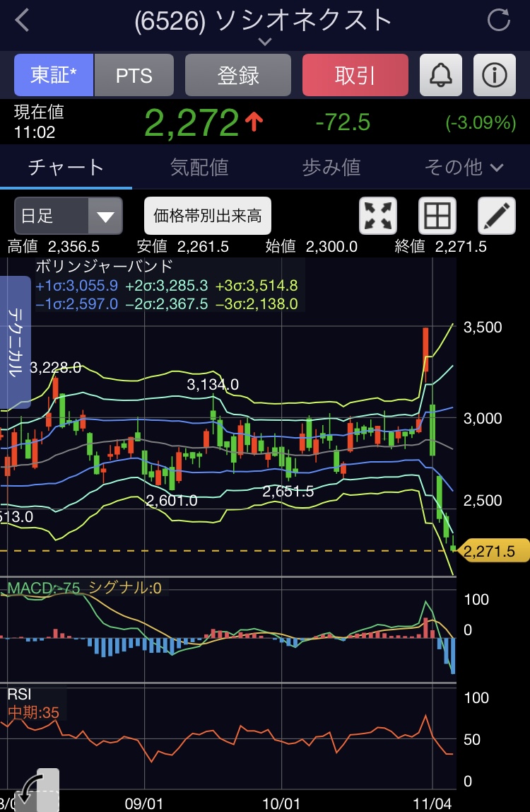Select the pencil drawing tool
The height and width of the screenshot is (812, 530).
click(497, 216)
